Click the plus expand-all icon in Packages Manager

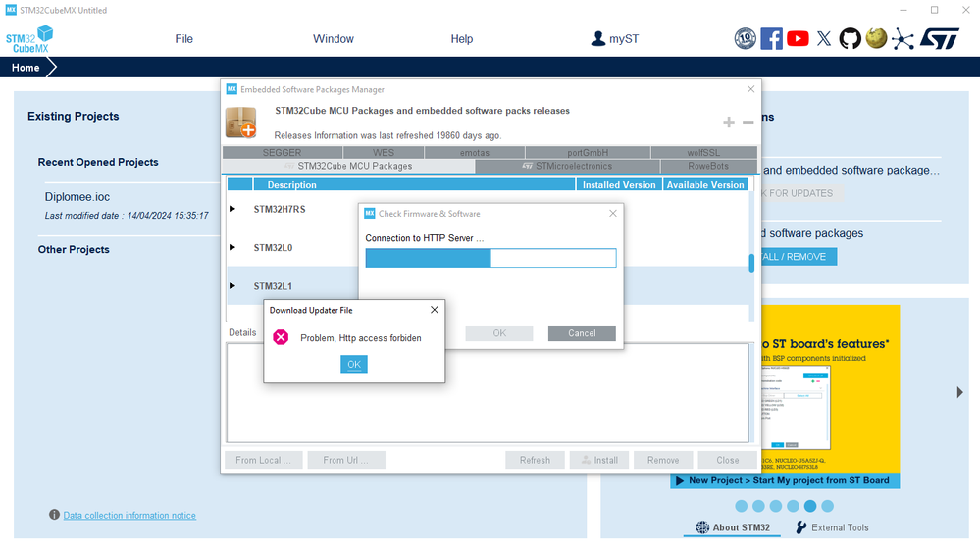click(729, 122)
